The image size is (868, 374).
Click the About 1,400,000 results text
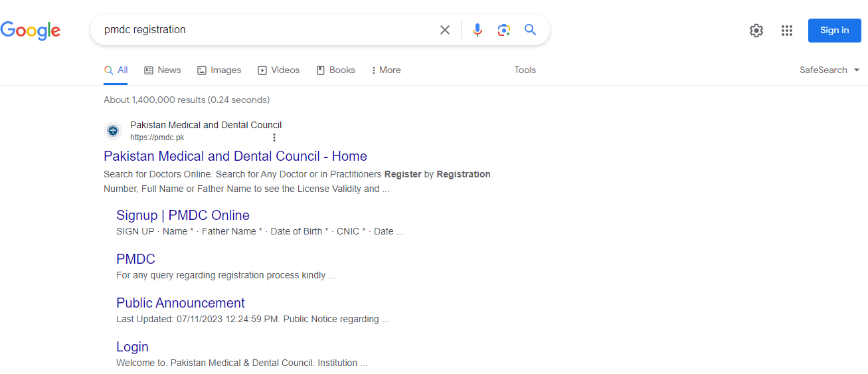click(187, 100)
